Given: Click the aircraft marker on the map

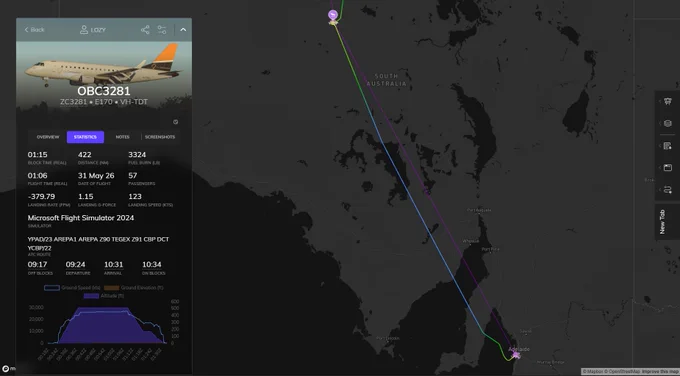Looking at the screenshot, I should [x=333, y=16].
